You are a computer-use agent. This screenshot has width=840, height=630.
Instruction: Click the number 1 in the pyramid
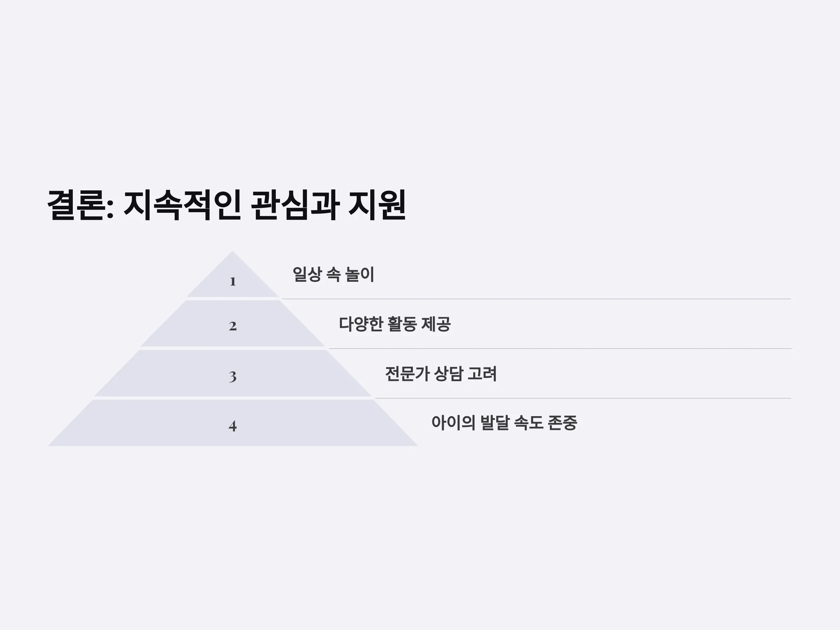tap(232, 282)
